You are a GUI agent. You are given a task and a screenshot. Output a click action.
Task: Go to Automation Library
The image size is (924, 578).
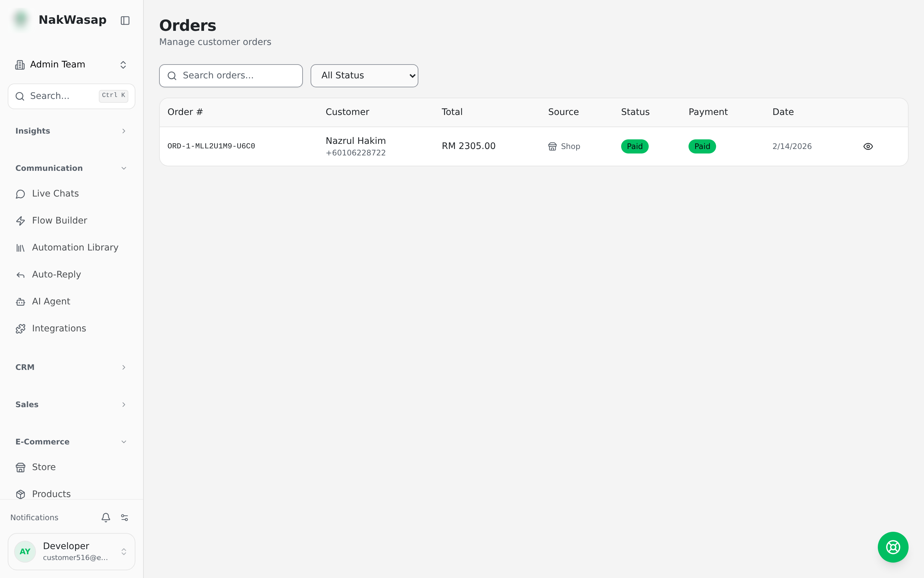[72, 248]
